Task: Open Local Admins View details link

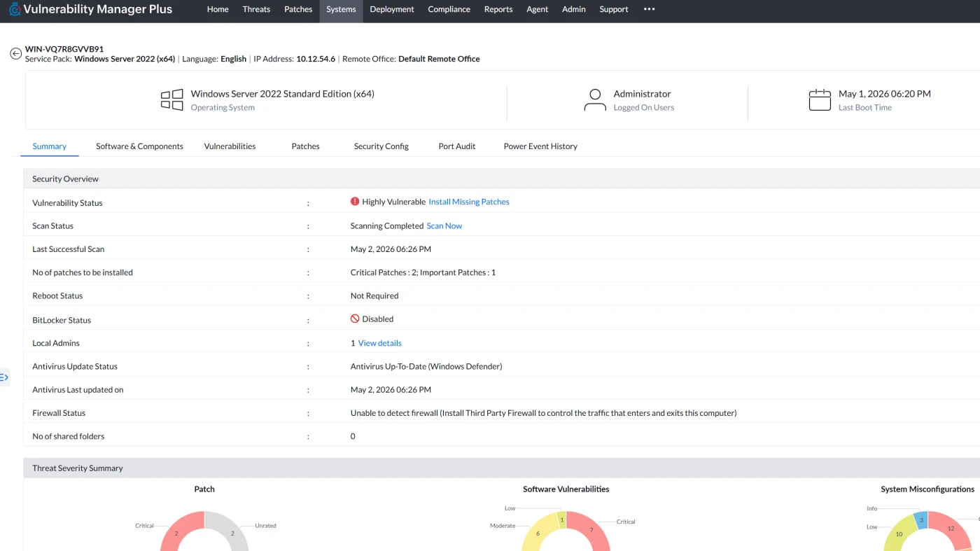Action: 380,343
